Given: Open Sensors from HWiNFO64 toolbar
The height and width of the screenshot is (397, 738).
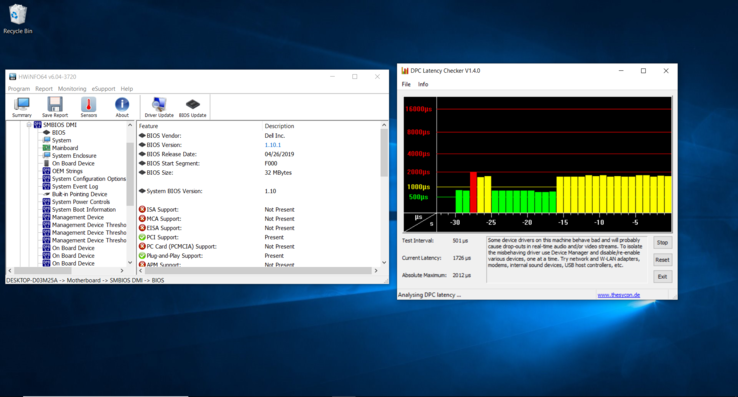Looking at the screenshot, I should [x=88, y=107].
